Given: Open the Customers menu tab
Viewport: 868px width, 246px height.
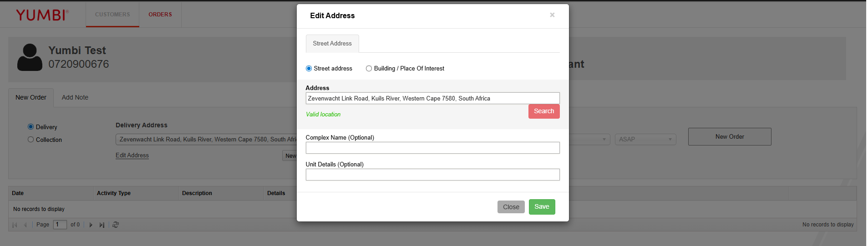Looking at the screenshot, I should [112, 15].
